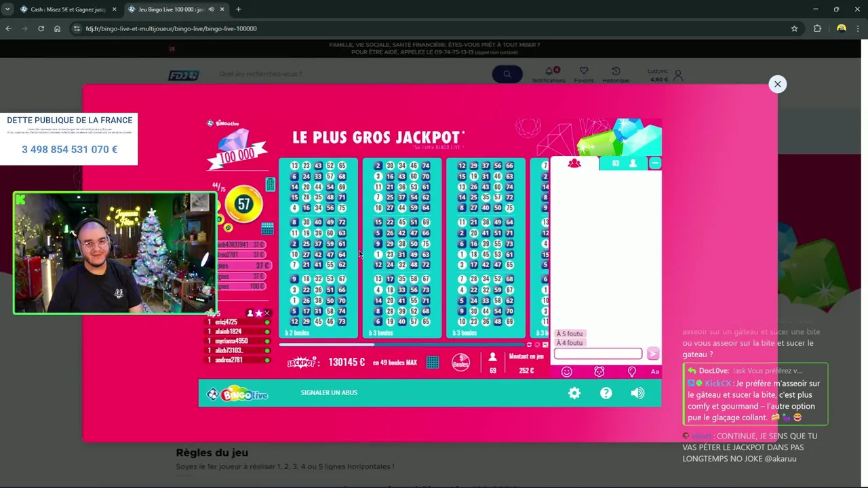The height and width of the screenshot is (488, 868).
Task: Open the bear sticker picker in chat
Action: [x=599, y=371]
